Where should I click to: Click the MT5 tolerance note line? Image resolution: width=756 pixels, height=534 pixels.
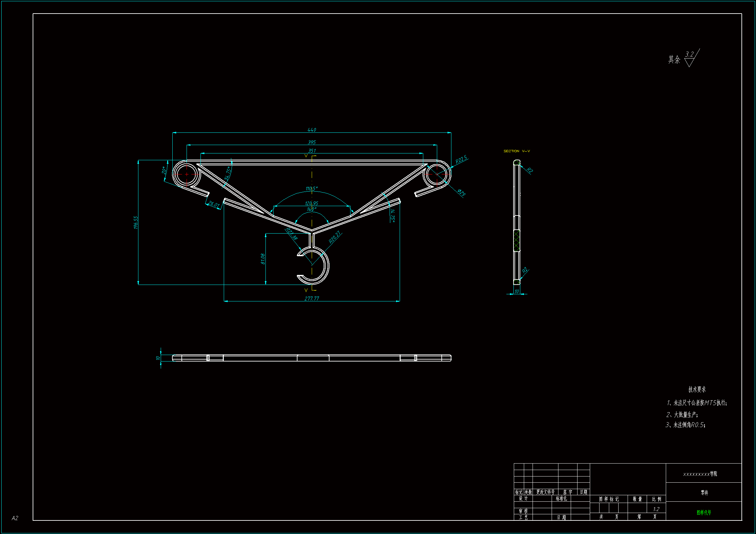coord(697,403)
